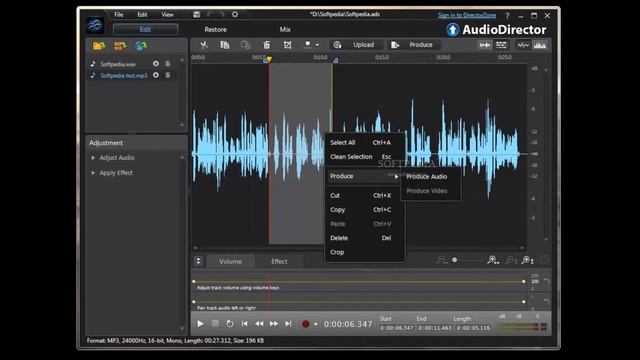640x360 pixels.
Task: Switch to the Volume tab
Action: click(x=230, y=261)
